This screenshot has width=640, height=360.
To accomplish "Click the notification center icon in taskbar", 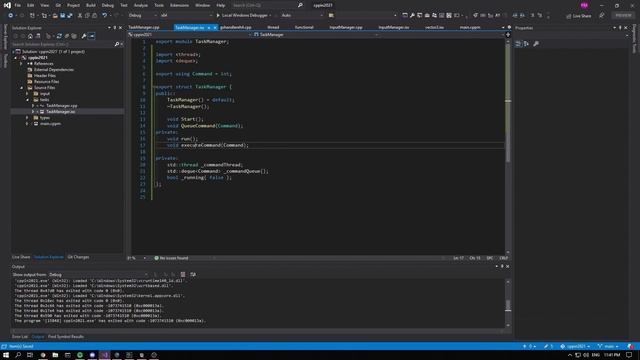I will (x=629, y=355).
